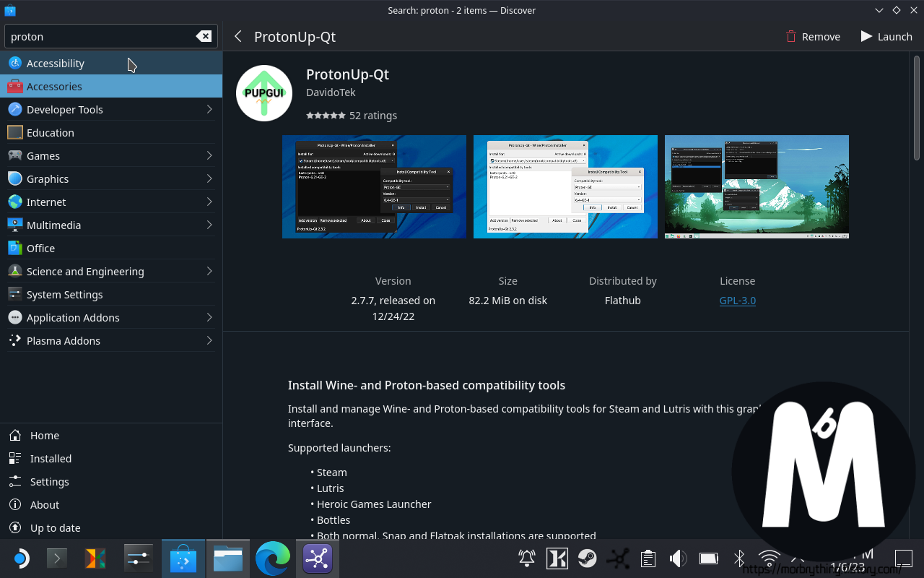Click the Graphics globe icon
Viewport: 924px width, 578px height.
click(x=14, y=178)
